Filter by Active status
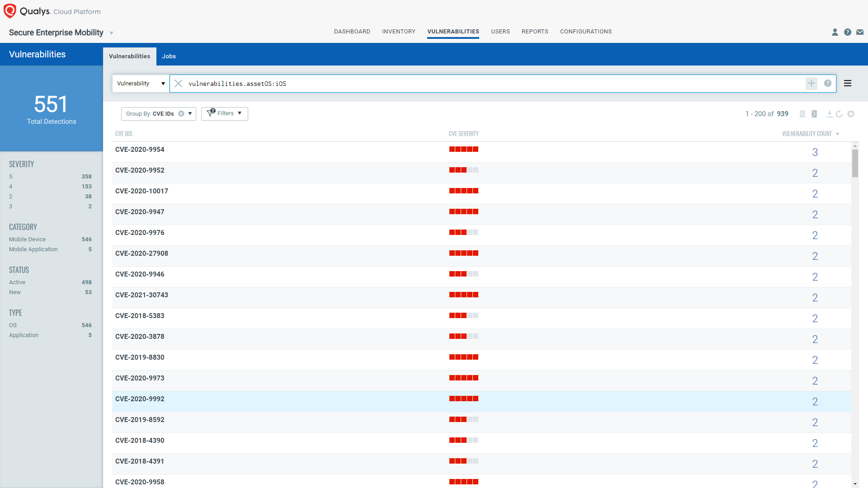Image resolution: width=868 pixels, height=488 pixels. tap(50, 282)
